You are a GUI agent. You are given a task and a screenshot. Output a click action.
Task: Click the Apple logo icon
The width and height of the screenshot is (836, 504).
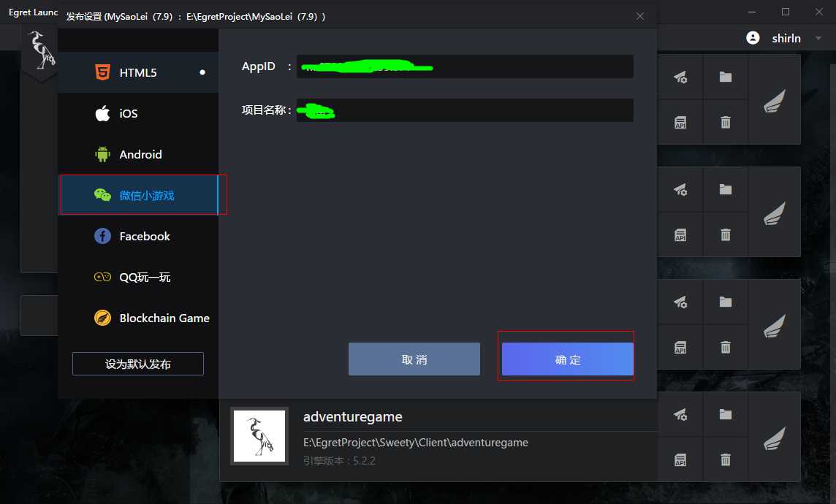(102, 113)
